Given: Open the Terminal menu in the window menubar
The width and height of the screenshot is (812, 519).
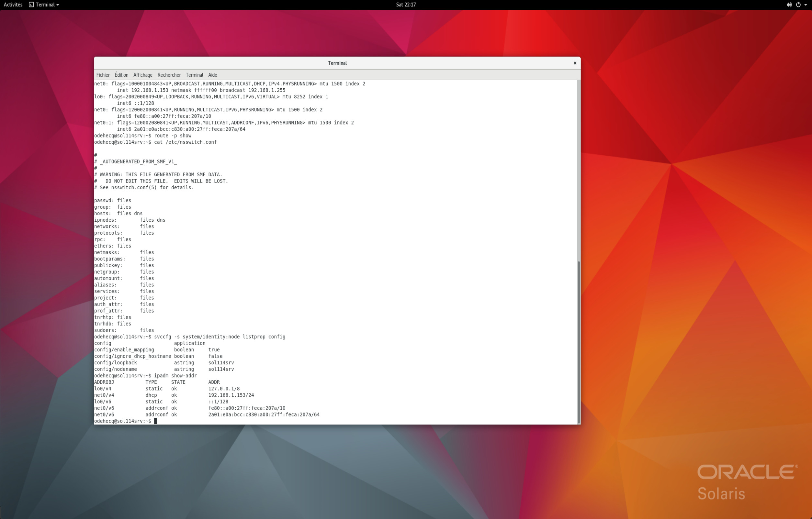Looking at the screenshot, I should point(194,75).
